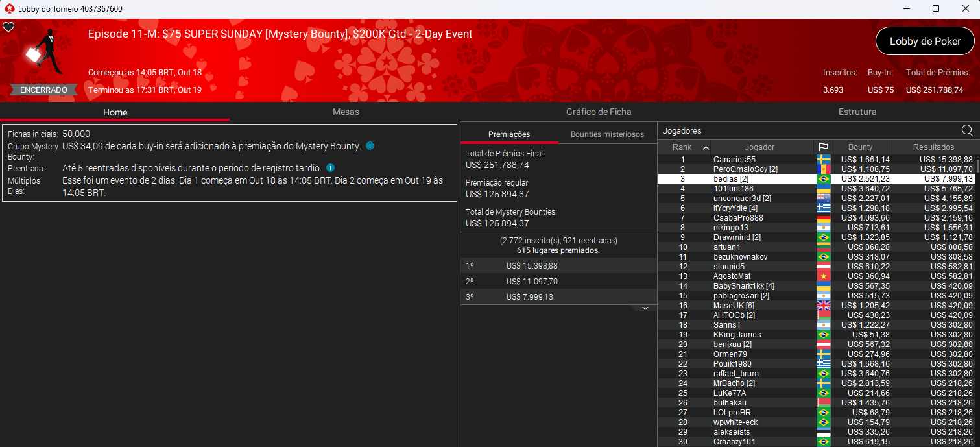The height and width of the screenshot is (447, 980).
Task: Click the ENCERRADO status badge
Action: pyautogui.click(x=43, y=90)
